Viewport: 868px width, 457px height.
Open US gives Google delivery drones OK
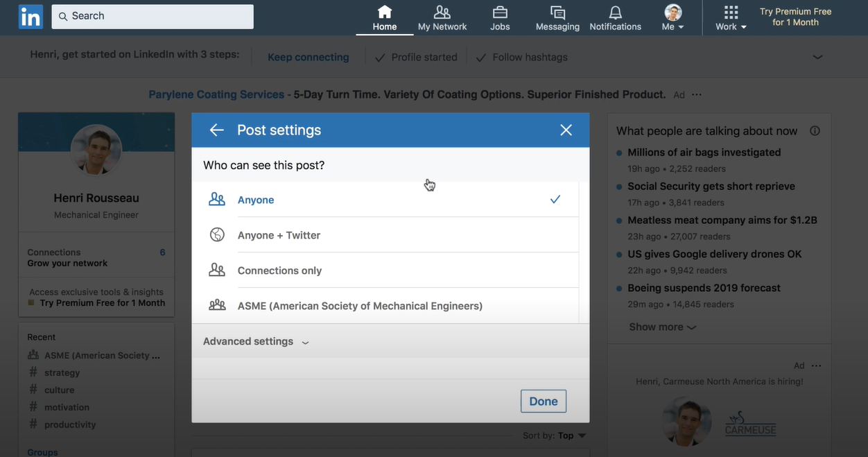(715, 255)
